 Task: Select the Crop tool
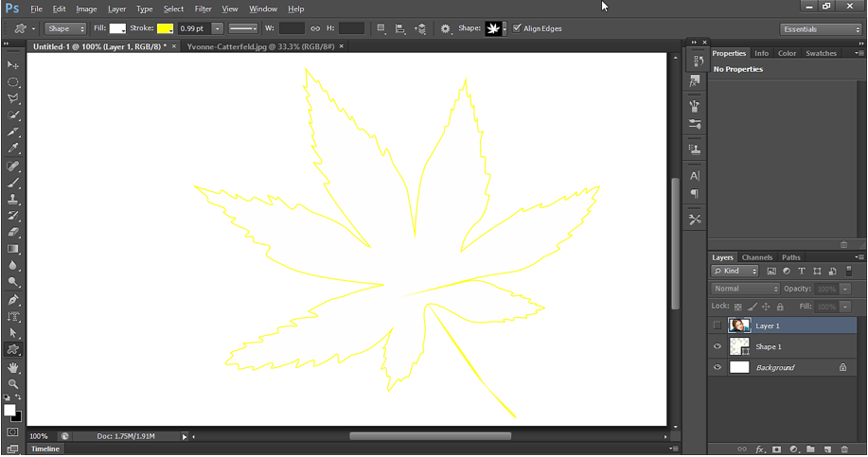point(12,132)
